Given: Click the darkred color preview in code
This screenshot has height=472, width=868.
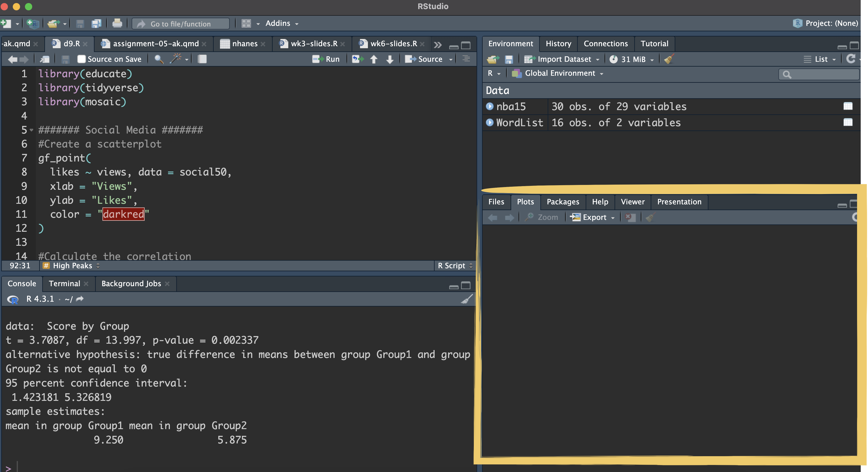Looking at the screenshot, I should point(123,214).
